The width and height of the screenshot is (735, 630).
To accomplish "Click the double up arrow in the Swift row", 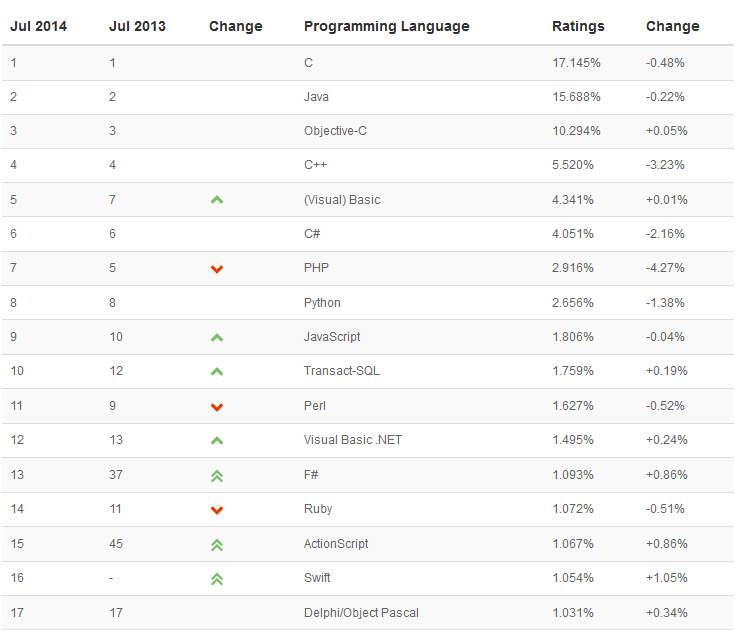I will (217, 579).
